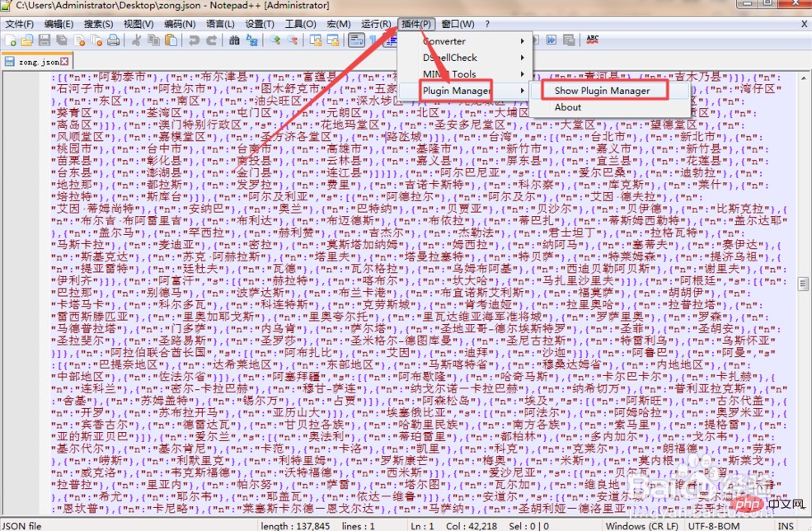
Task: Click the Open file folder icon
Action: [27, 40]
